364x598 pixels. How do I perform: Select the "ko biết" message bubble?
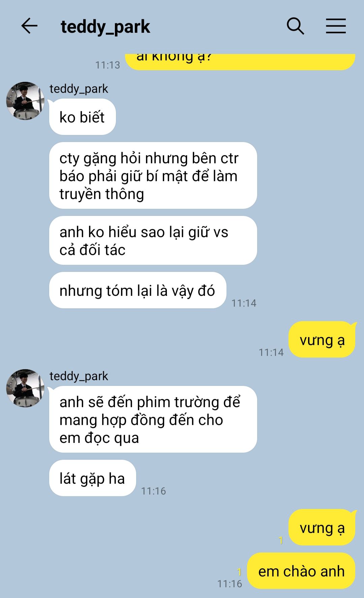click(83, 117)
